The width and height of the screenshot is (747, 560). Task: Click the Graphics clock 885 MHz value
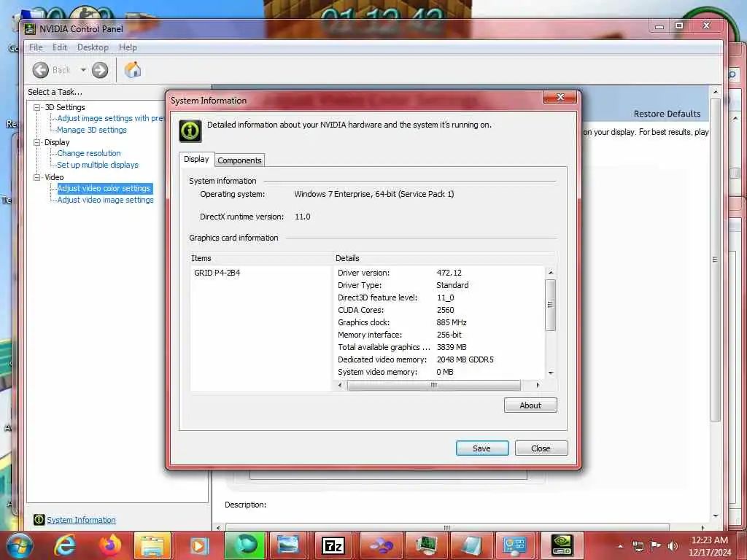(x=452, y=322)
